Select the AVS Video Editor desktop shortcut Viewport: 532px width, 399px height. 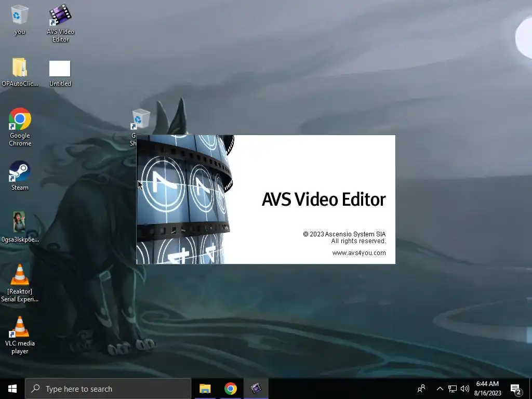pos(60,23)
